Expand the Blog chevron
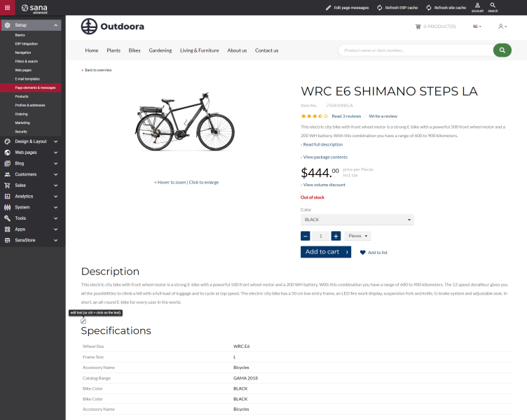This screenshot has width=527, height=420. point(56,164)
